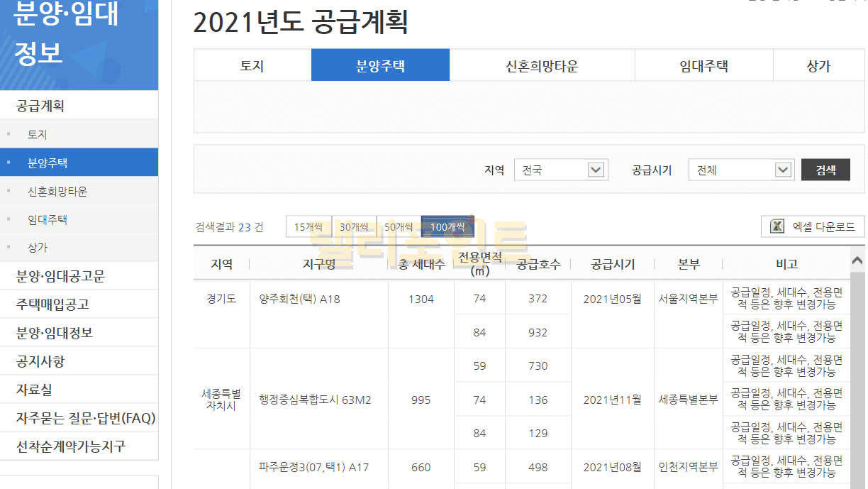Show 100개씩 results per page
Viewport: 868px width, 489px height.
447,227
